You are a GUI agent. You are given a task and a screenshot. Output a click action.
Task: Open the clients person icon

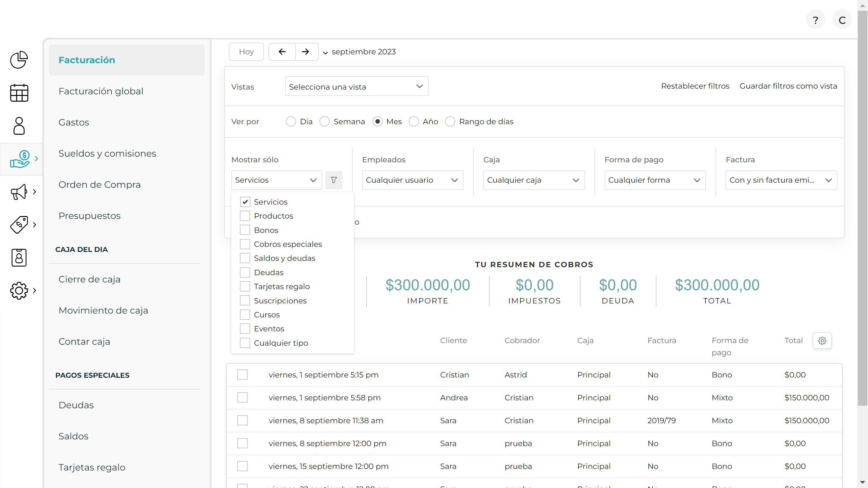pos(19,126)
